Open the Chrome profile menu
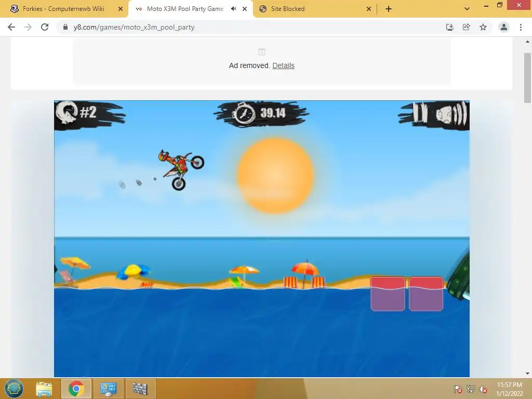The height and width of the screenshot is (399, 532). click(504, 27)
